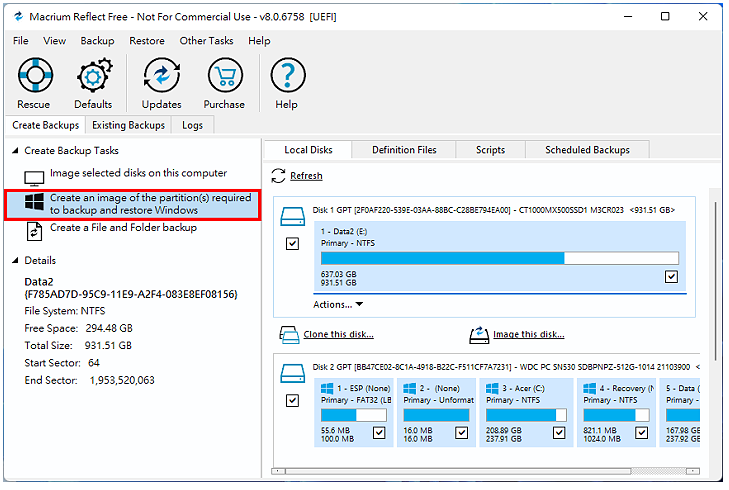Click the Disk 1 drive icon
Image resolution: width=729 pixels, height=490 pixels.
(293, 217)
